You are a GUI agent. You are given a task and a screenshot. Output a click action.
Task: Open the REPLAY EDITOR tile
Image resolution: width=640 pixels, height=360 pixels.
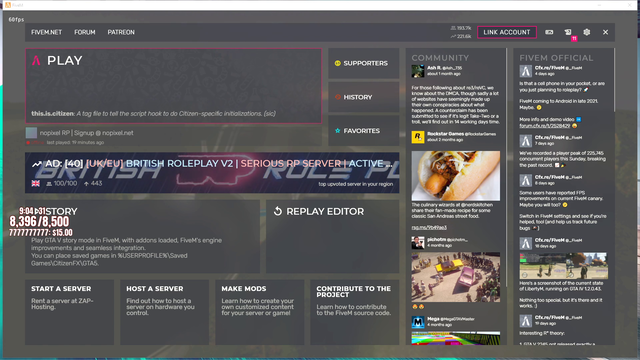[x=333, y=236]
